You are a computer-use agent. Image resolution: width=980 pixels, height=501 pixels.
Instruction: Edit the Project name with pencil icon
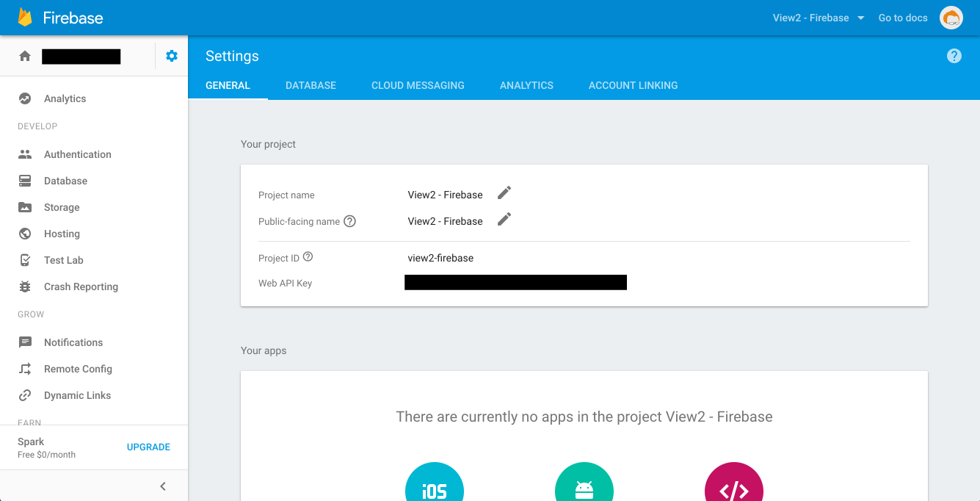pos(504,192)
